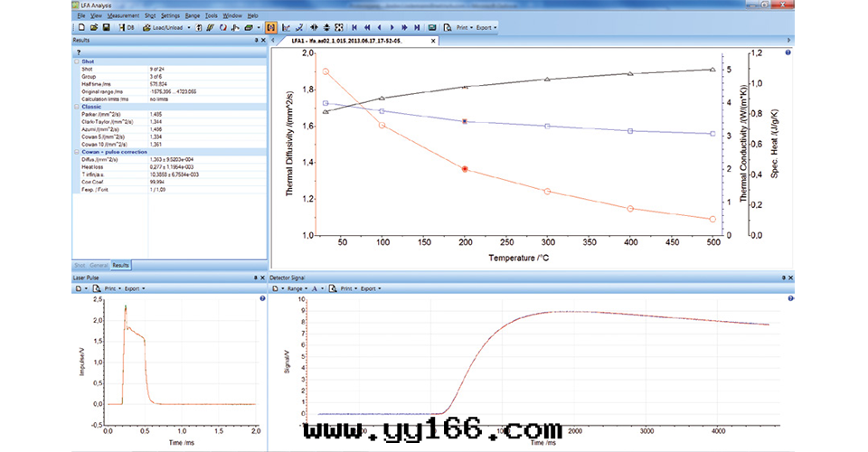This screenshot has width=868, height=452.
Task: Select the highlighted 200°C diffusivity data point
Action: click(x=465, y=169)
